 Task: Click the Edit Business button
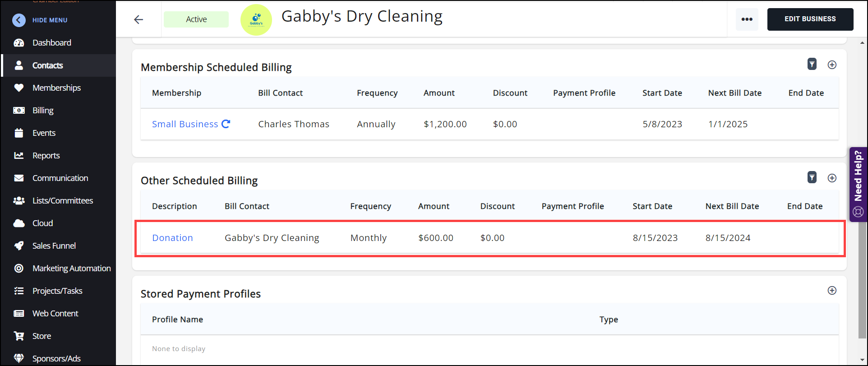810,19
